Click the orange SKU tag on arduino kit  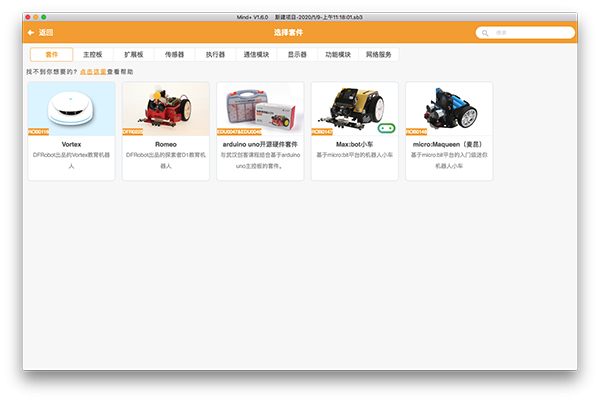pos(239,132)
